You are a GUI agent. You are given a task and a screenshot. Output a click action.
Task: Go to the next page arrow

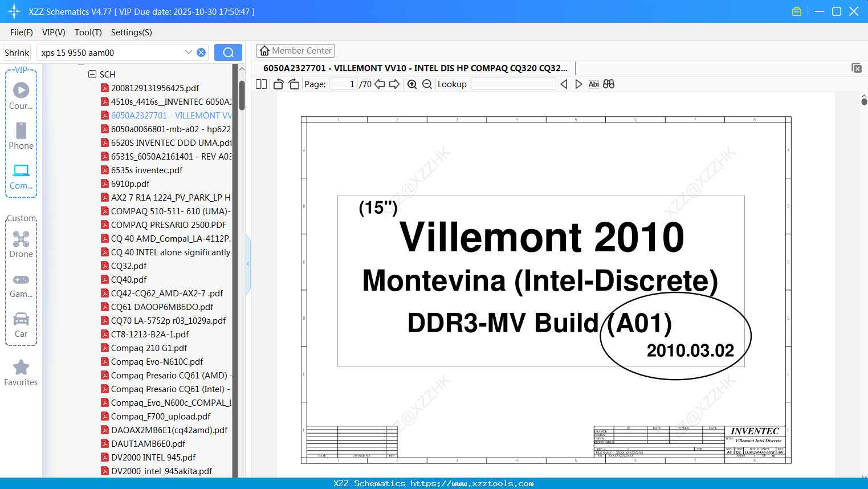coord(394,84)
